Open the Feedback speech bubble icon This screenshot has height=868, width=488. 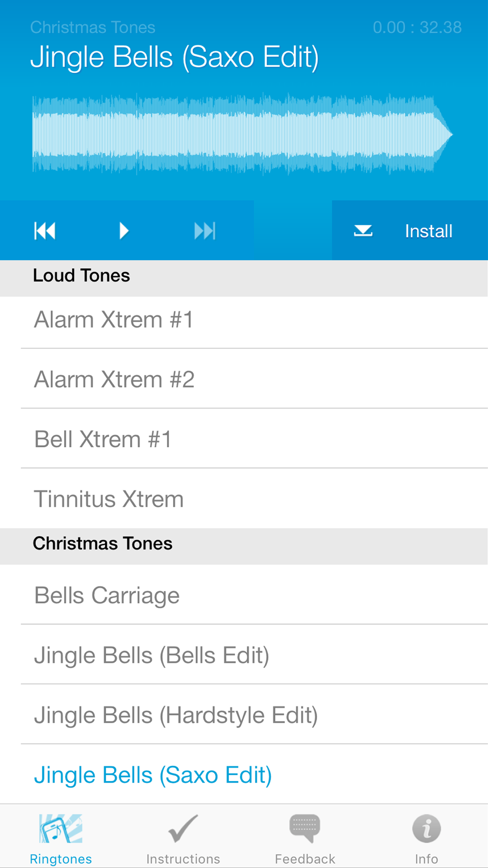point(305,828)
